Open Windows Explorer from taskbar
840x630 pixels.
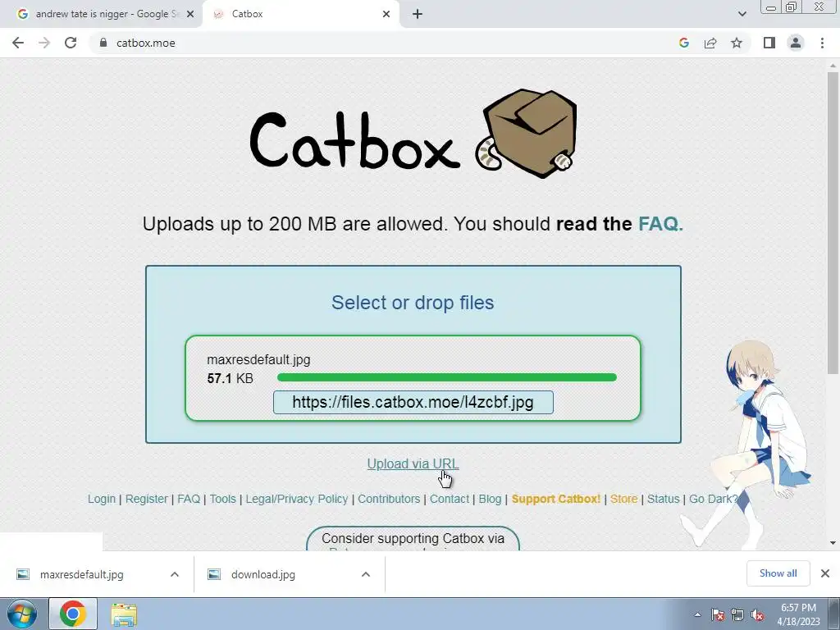[124, 614]
